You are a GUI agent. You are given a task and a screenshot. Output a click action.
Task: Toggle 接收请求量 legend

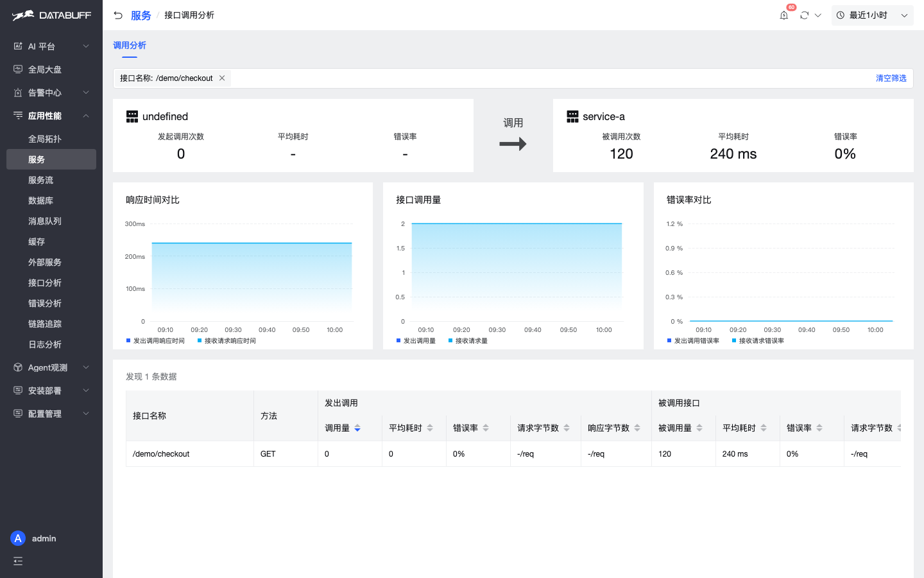[468, 341]
